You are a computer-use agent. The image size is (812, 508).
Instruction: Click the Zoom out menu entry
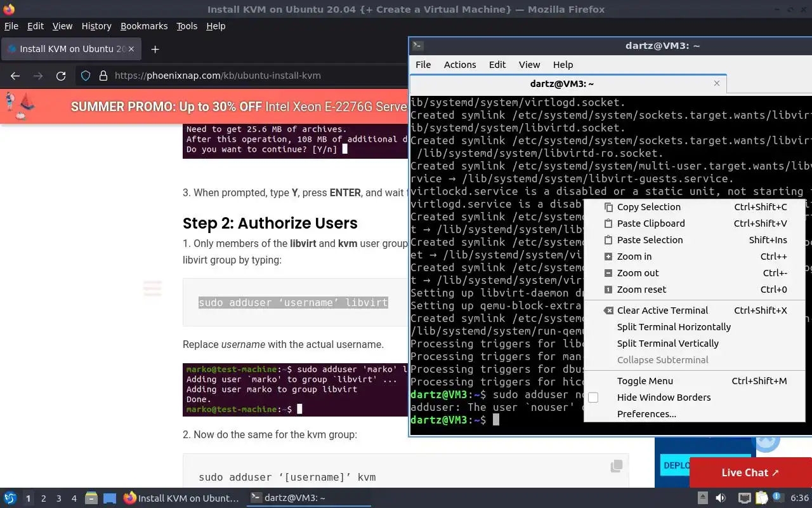tap(695, 273)
